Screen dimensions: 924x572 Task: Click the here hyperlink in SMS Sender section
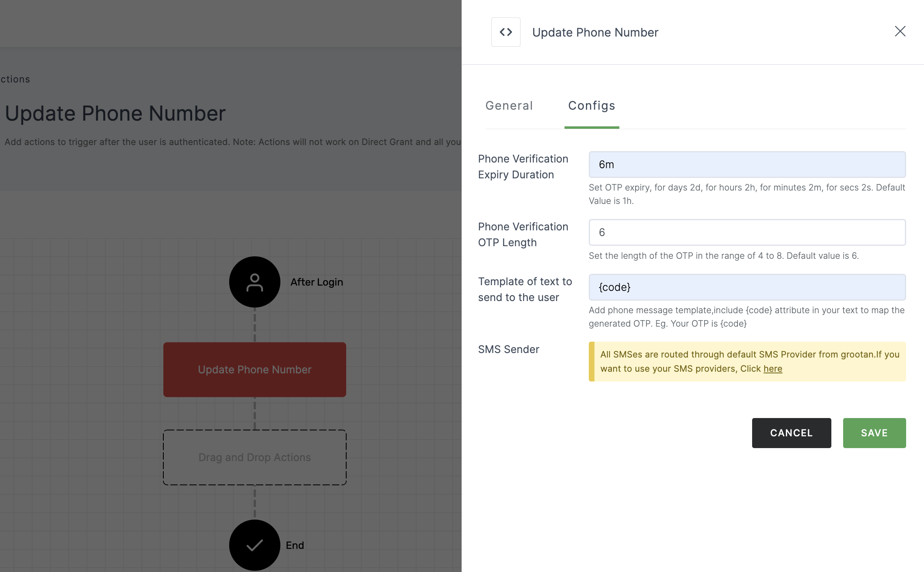pyautogui.click(x=772, y=368)
